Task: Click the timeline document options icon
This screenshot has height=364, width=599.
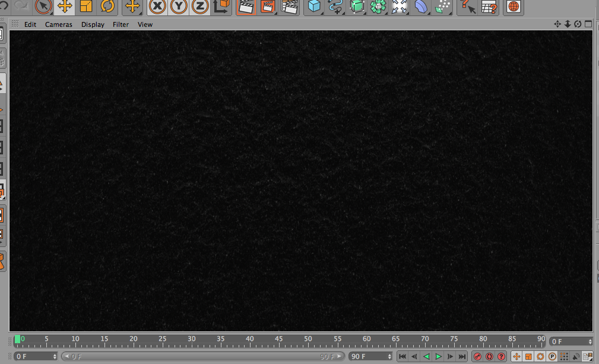Action: pyautogui.click(x=588, y=356)
